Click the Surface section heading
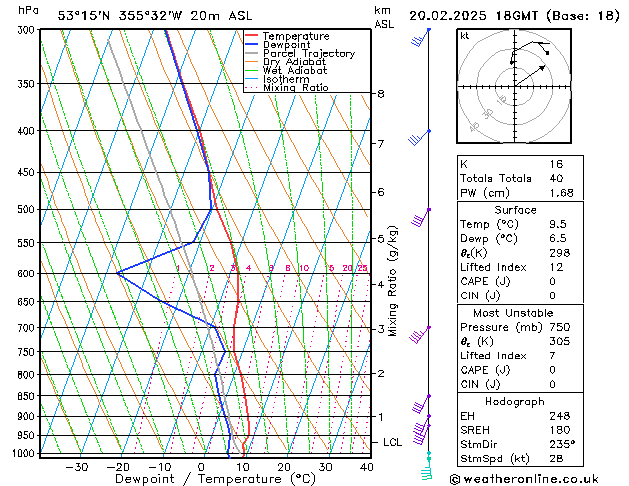 (515, 210)
